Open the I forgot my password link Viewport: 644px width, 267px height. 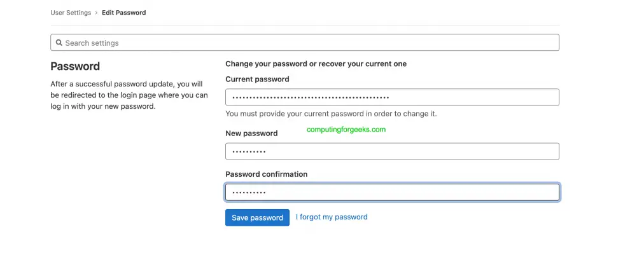(332, 217)
